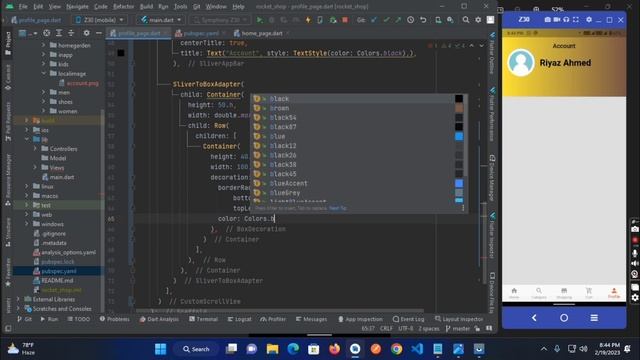Toggle emulator fullscreen icon in Z30 window

576,20
